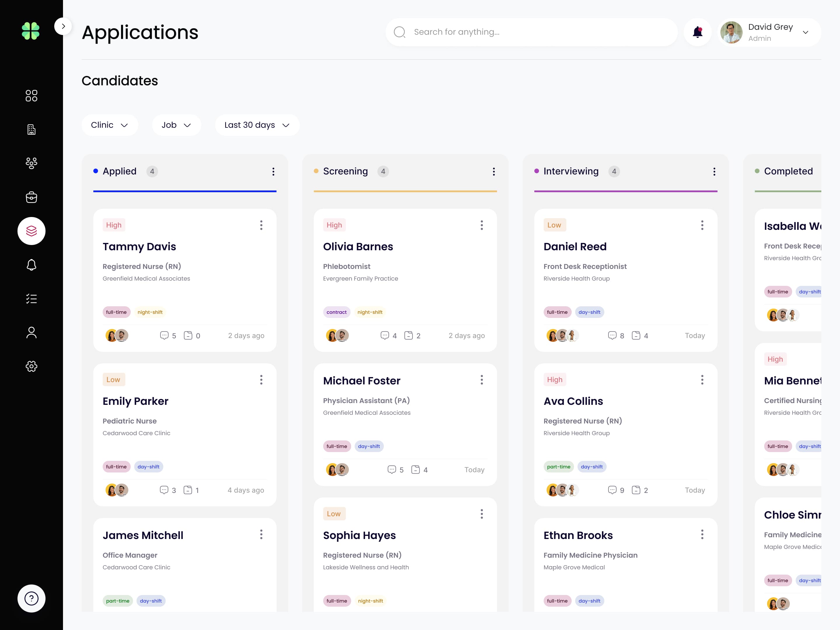Click the briefcase/jobs icon in sidebar
The image size is (840, 630).
click(31, 197)
